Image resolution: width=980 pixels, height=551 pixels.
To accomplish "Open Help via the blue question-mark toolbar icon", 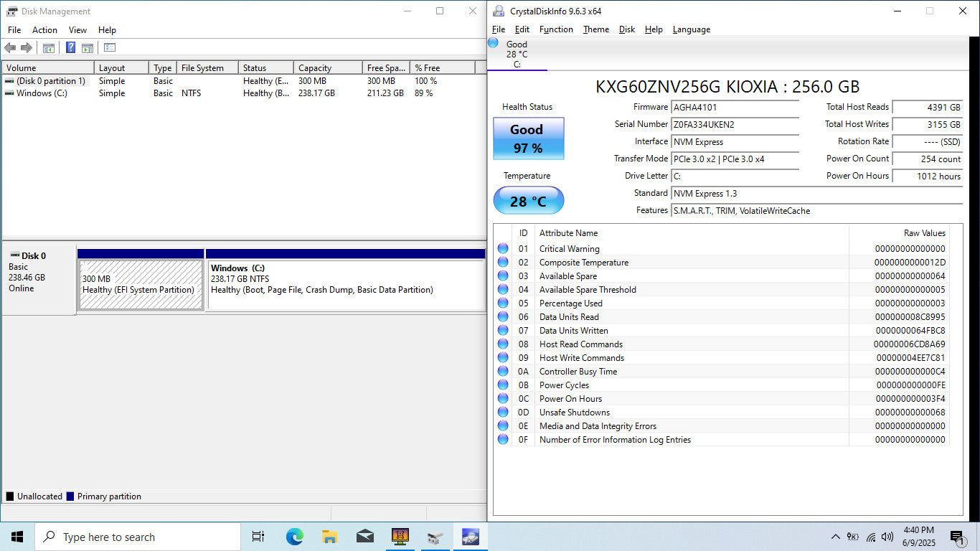I will coord(70,48).
